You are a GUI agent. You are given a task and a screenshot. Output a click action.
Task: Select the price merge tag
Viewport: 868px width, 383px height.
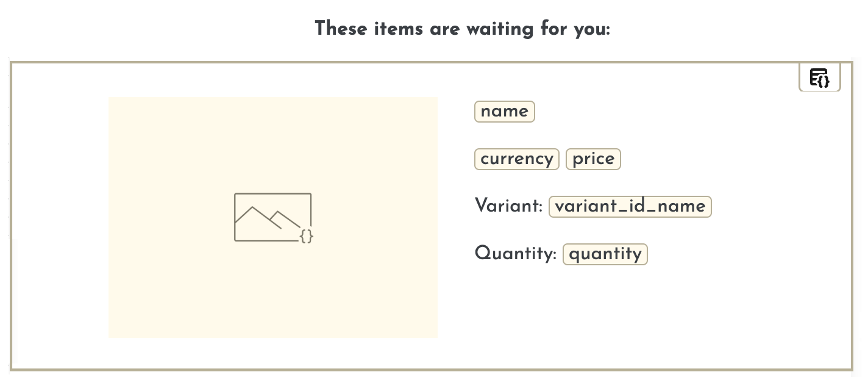tap(593, 159)
